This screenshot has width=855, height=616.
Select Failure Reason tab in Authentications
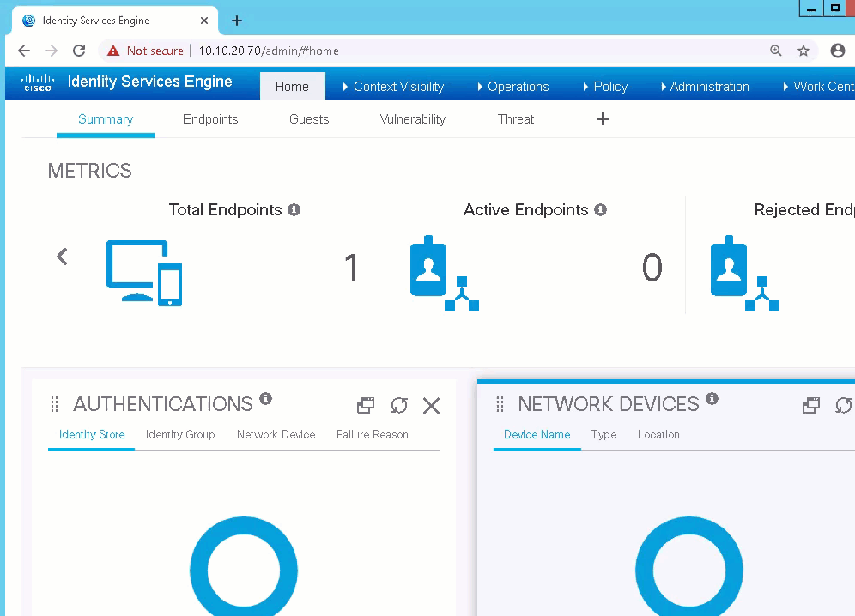click(x=373, y=434)
